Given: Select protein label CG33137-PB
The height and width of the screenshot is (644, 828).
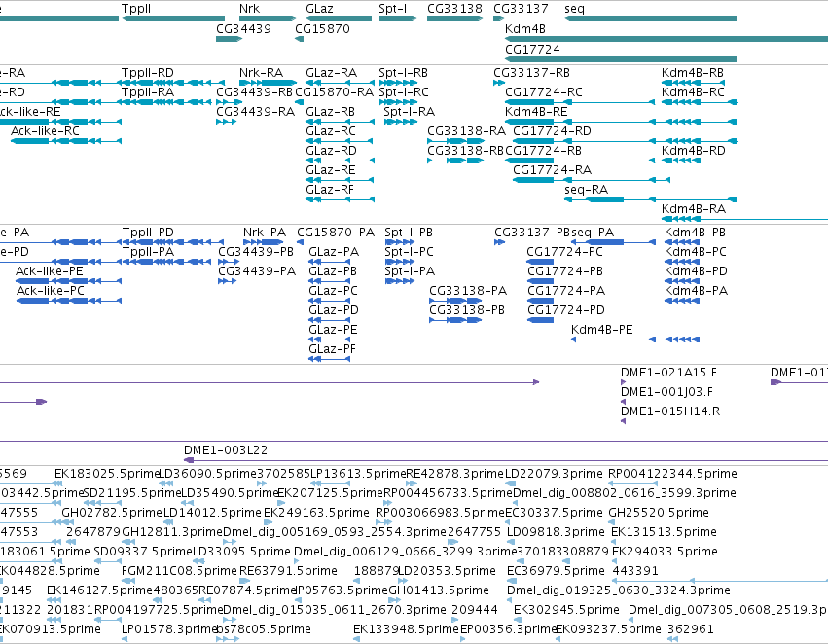Looking at the screenshot, I should (x=532, y=233).
